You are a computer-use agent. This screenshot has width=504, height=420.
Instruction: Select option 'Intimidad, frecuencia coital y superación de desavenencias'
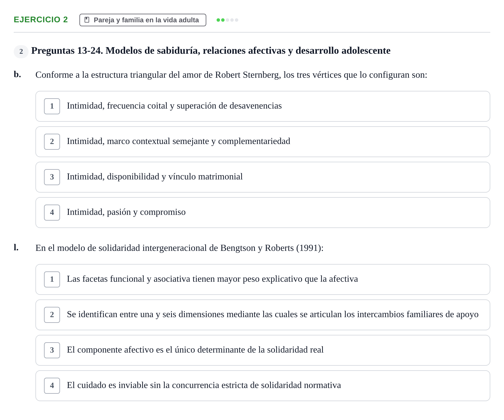[x=263, y=106]
